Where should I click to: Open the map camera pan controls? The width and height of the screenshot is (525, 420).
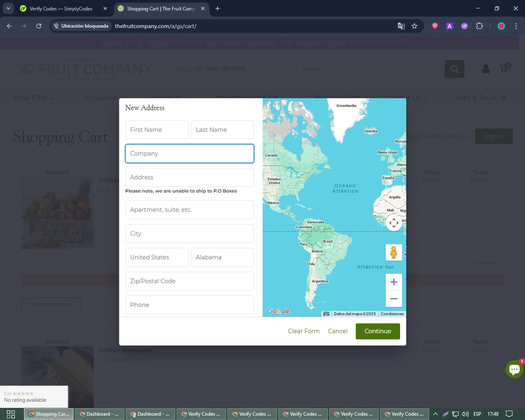[x=394, y=223]
